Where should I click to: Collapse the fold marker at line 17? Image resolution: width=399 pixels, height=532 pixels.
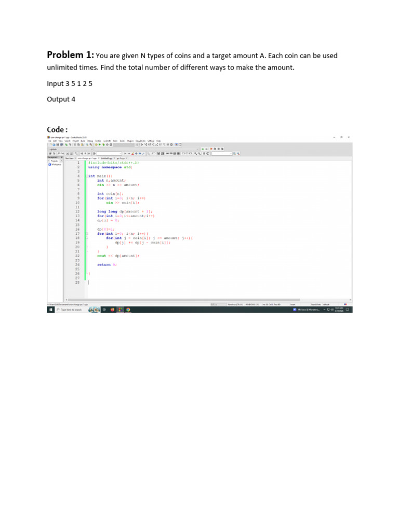[x=87, y=234]
